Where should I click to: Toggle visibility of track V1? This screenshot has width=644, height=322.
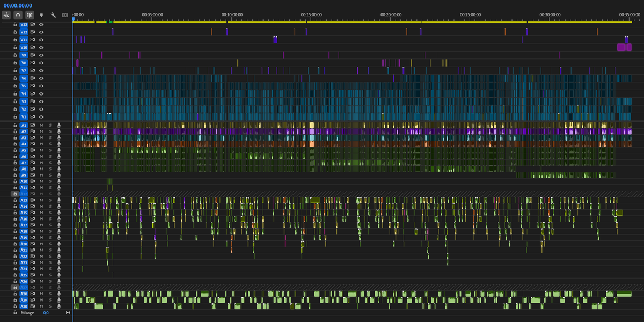[41, 116]
